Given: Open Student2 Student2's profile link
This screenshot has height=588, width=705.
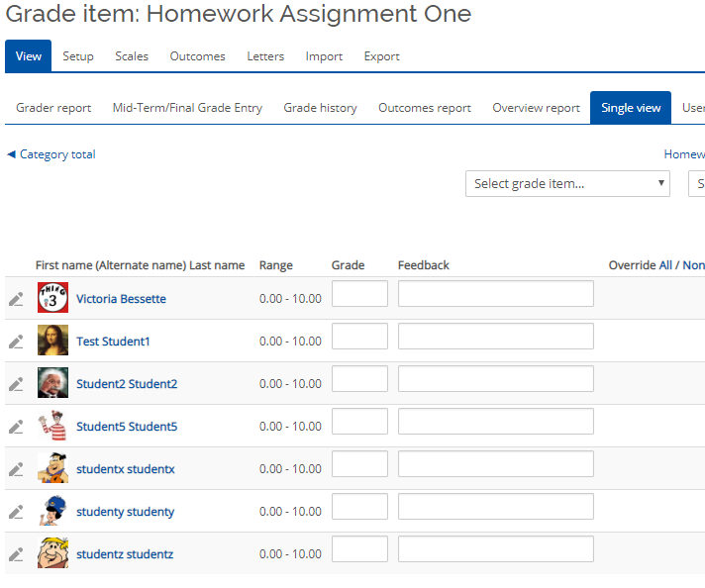Looking at the screenshot, I should click(127, 384).
